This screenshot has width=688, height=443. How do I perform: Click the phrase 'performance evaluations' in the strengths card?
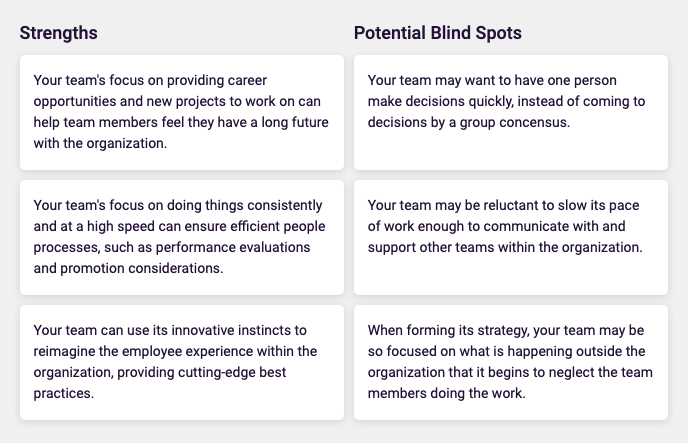(233, 247)
